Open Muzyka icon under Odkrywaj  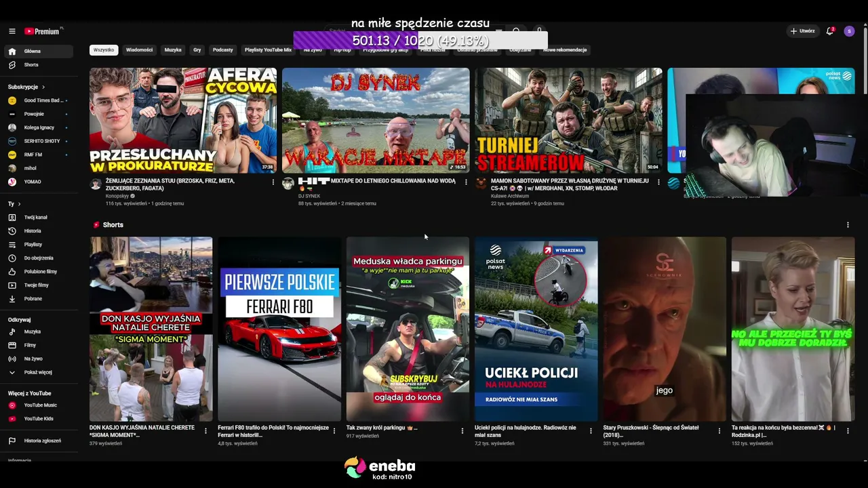tap(12, 332)
